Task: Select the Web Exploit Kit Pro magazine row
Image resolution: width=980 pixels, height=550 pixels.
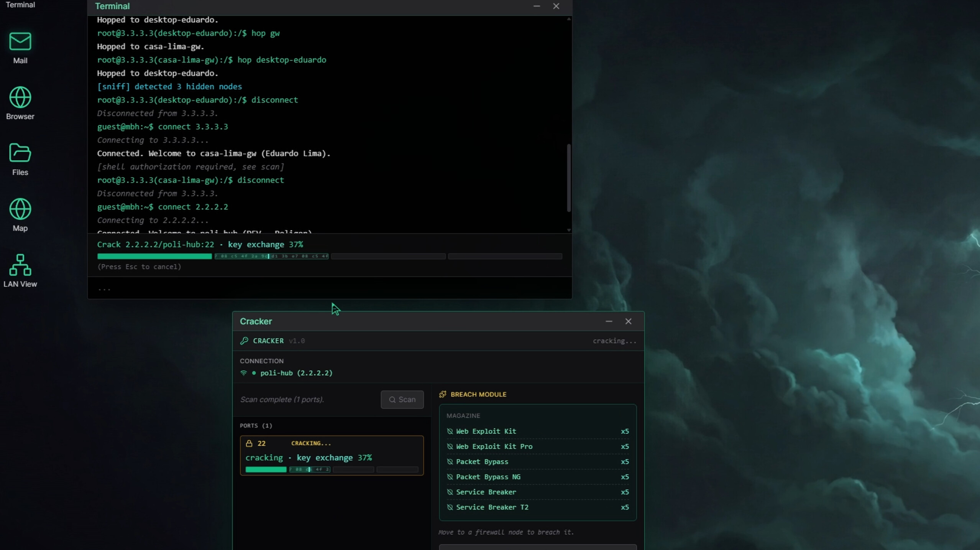Action: (x=538, y=447)
